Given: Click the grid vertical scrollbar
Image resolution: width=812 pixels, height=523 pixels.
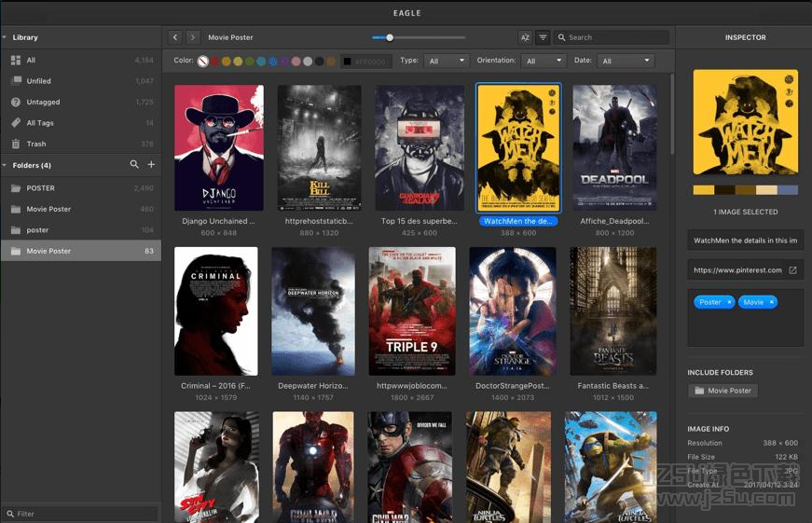Looking at the screenshot, I should pyautogui.click(x=671, y=114).
